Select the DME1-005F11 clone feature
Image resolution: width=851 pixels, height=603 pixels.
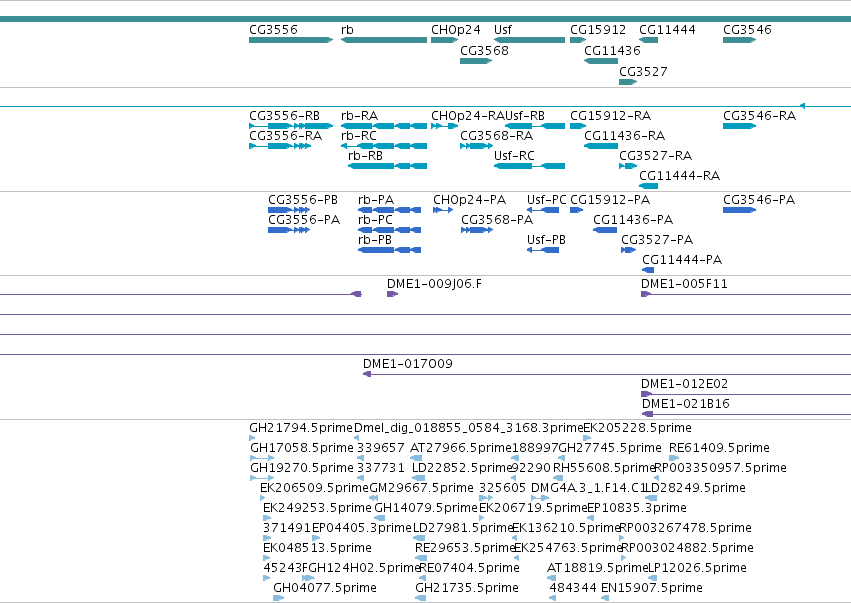[x=746, y=294]
